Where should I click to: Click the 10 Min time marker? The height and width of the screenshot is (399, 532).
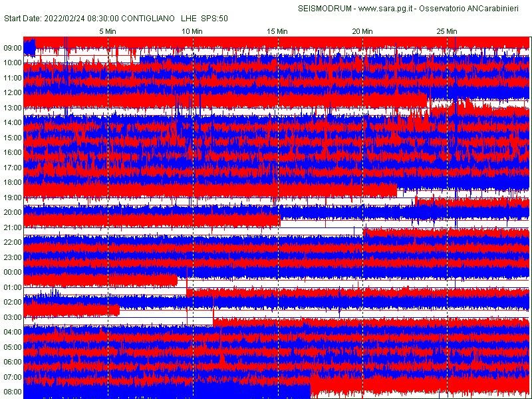192,31
